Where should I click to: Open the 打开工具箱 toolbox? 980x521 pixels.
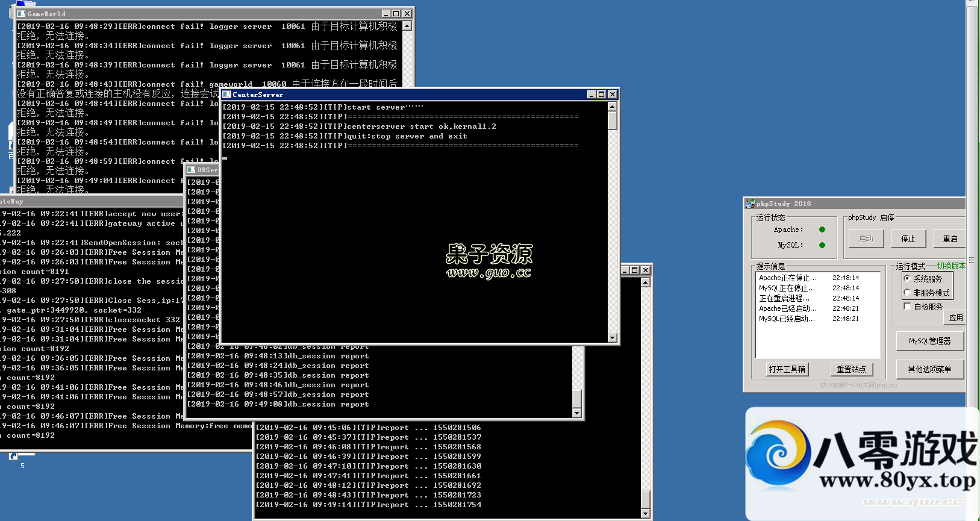coord(787,369)
